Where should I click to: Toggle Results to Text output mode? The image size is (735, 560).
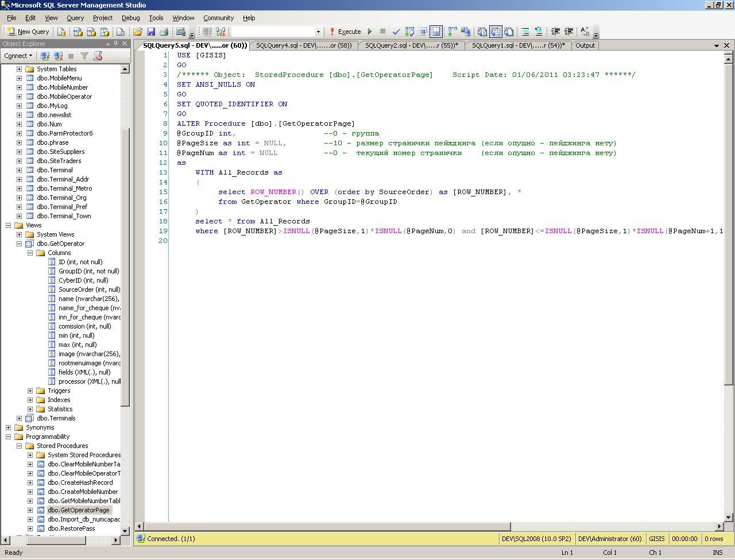coord(482,32)
